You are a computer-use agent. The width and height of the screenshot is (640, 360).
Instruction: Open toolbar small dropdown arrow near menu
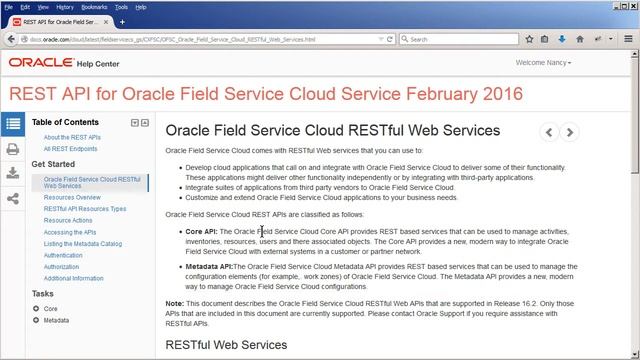pyautogui.click(x=611, y=39)
